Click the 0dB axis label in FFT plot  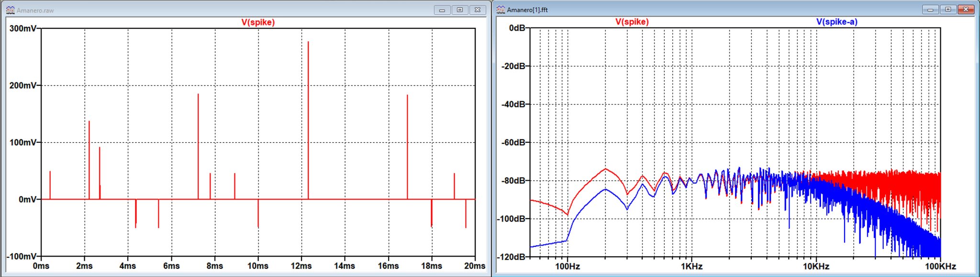(x=517, y=28)
